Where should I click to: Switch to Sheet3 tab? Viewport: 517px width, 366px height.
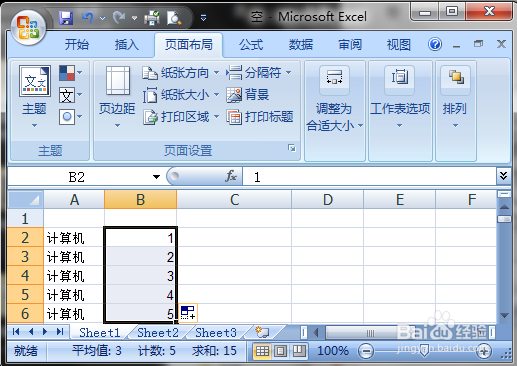pyautogui.click(x=216, y=332)
